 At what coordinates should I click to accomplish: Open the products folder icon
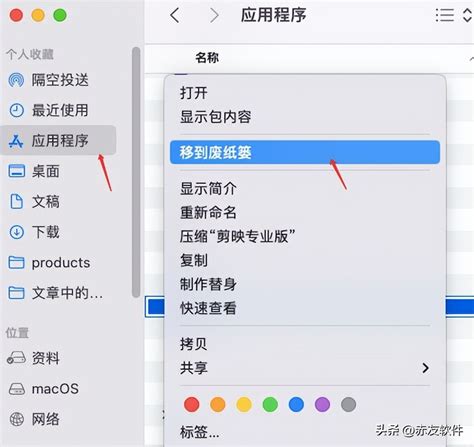[x=16, y=262]
